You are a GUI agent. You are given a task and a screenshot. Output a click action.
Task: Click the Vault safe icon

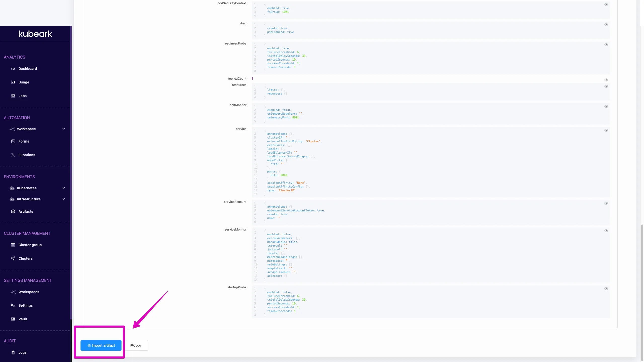tap(13, 319)
